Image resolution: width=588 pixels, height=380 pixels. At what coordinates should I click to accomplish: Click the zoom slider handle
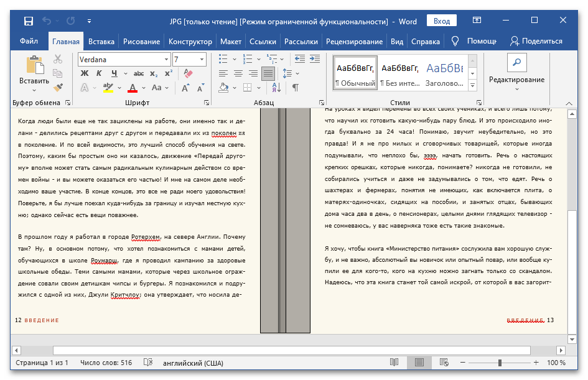pos(500,363)
